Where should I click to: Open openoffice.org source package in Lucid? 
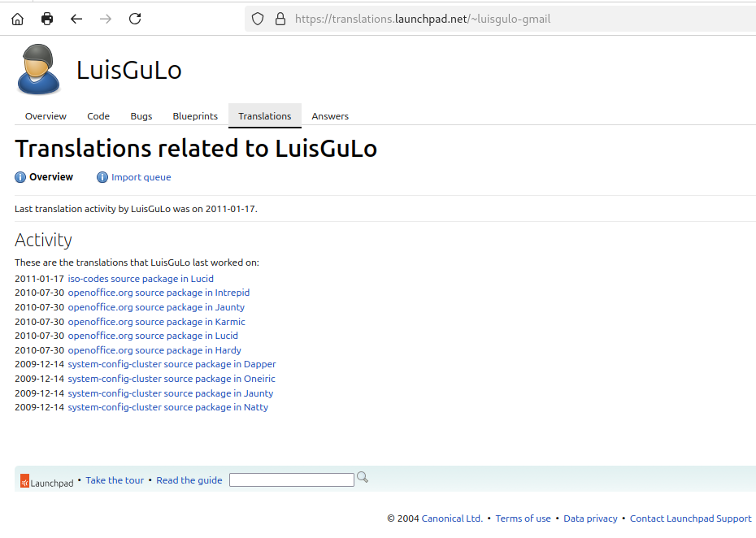[x=153, y=336]
